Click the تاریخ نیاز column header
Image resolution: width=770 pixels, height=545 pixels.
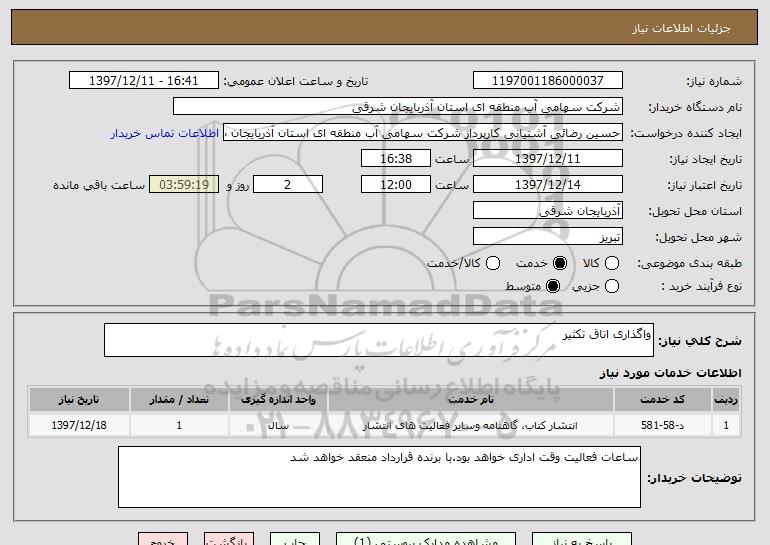79,400
